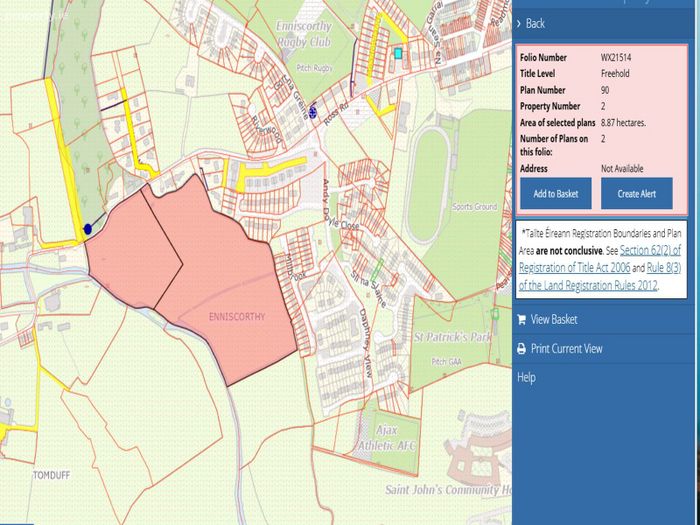Click the Ross Rd street label
This screenshot has height=525, width=700.
click(x=336, y=114)
